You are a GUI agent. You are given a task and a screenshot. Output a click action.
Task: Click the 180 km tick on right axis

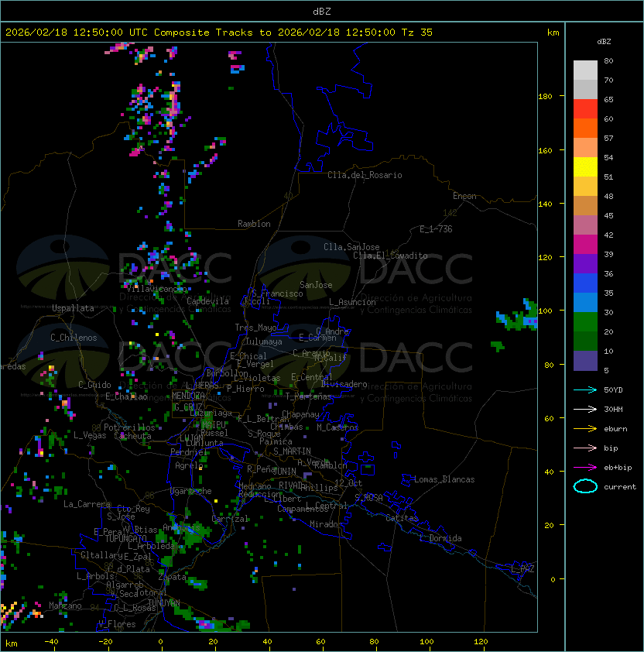click(x=545, y=97)
